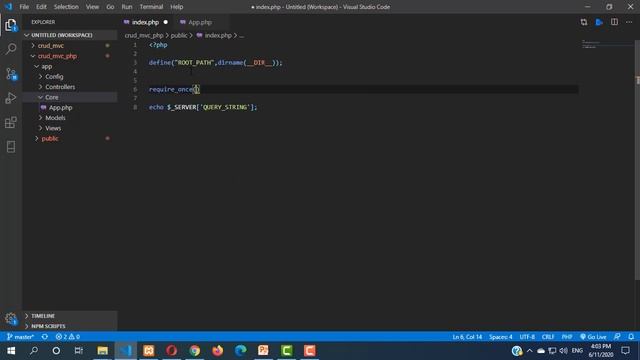Click the Ln 6, Col 14 indicator
640x360 pixels.
pos(467,337)
